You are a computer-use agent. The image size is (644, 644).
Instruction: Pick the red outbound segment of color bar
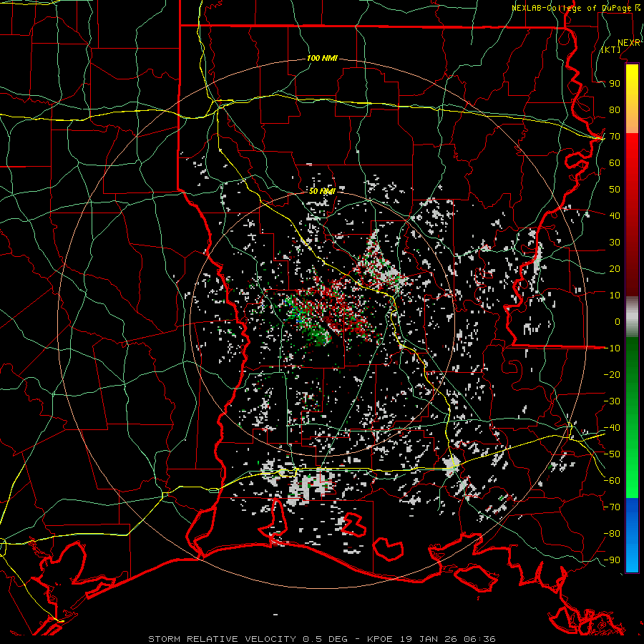point(632,215)
